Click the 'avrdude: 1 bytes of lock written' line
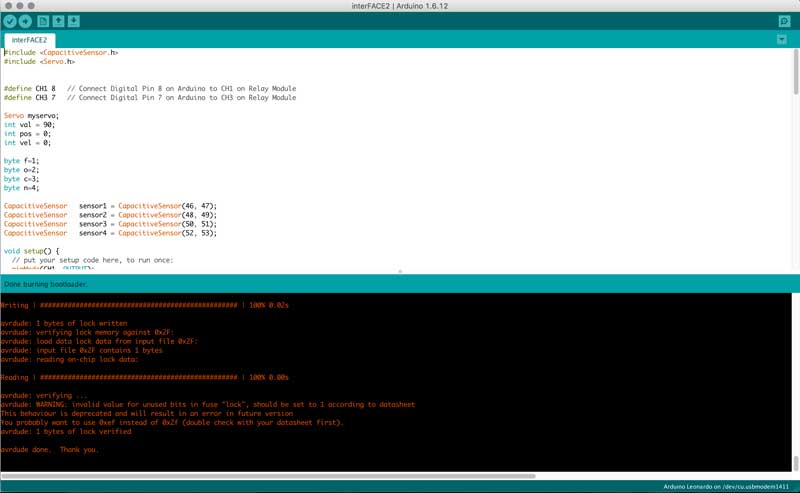 tap(64, 323)
